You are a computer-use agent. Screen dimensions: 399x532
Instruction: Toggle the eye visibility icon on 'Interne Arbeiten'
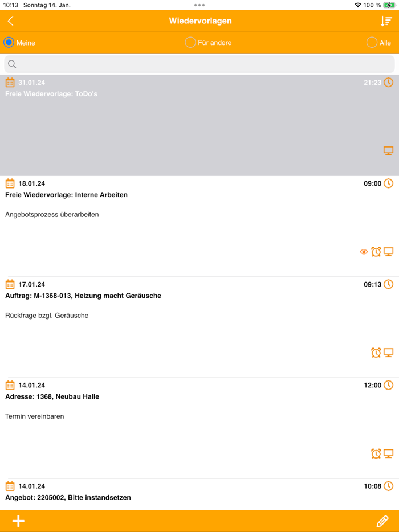click(363, 251)
